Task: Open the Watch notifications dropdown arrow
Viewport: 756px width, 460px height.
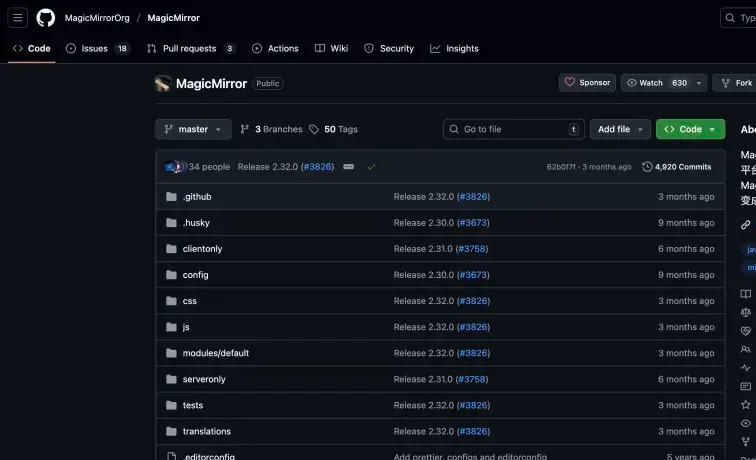Action: 699,83
